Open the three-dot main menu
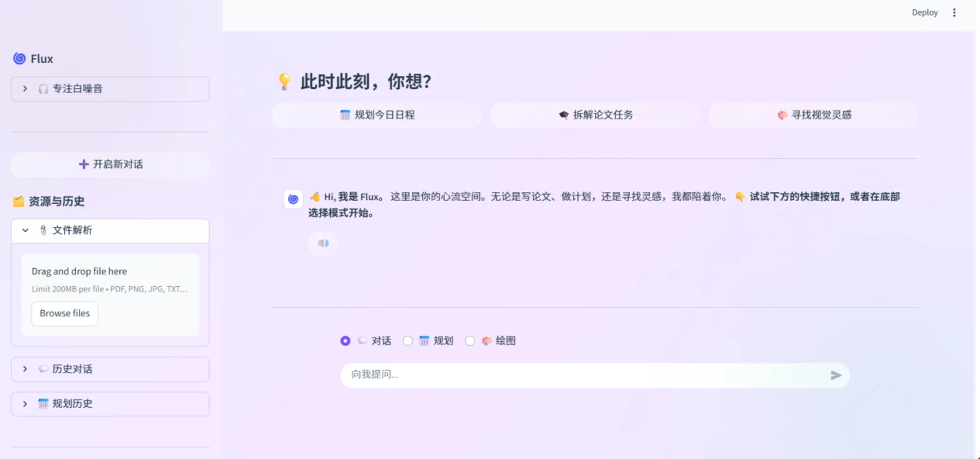Viewport: 980px width, 459px height. point(954,13)
